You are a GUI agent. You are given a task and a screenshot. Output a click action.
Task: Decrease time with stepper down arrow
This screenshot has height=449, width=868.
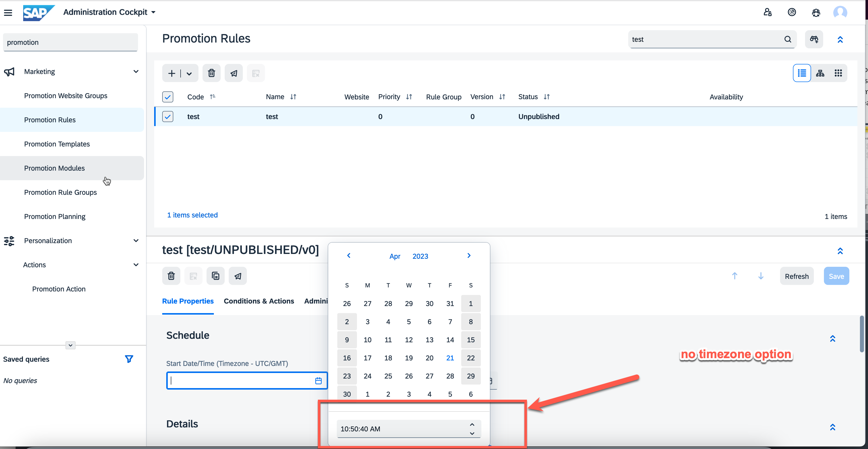[472, 433]
